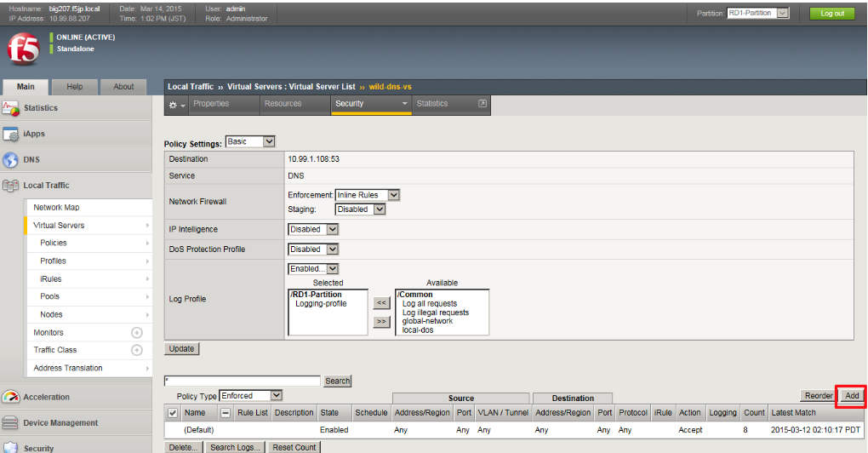Click the Reorder button

(819, 395)
